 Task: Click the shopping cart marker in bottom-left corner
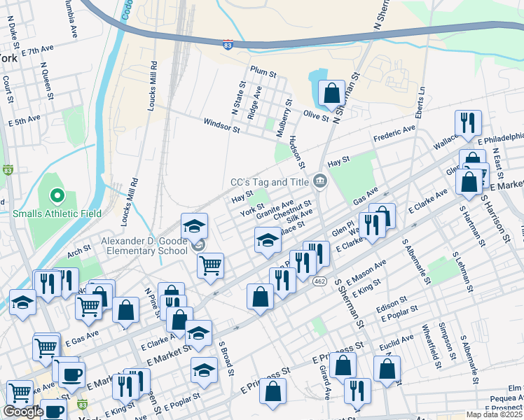(x=20, y=394)
